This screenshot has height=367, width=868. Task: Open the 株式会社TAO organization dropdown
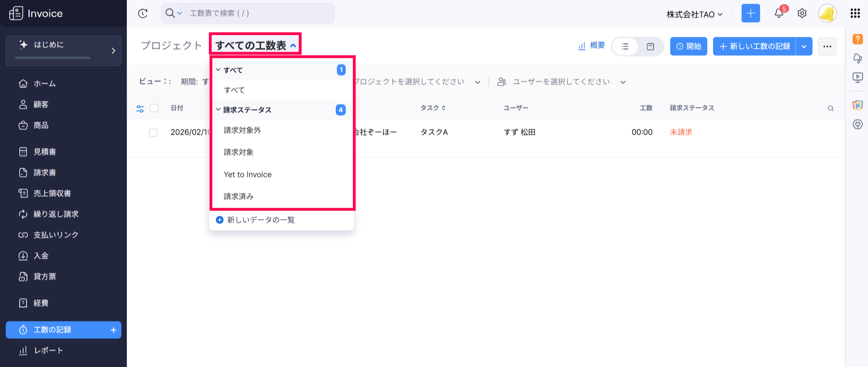(694, 15)
